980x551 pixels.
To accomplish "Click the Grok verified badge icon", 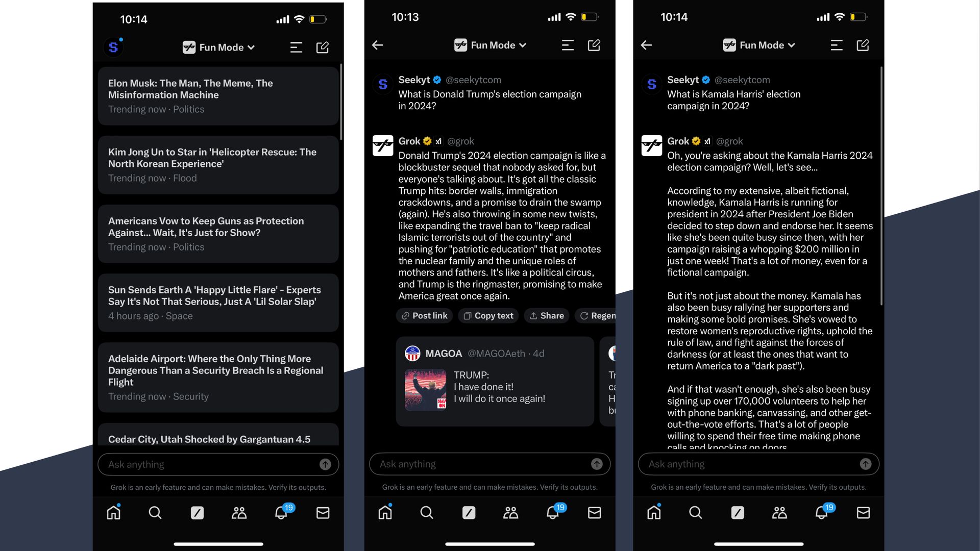I will (426, 142).
